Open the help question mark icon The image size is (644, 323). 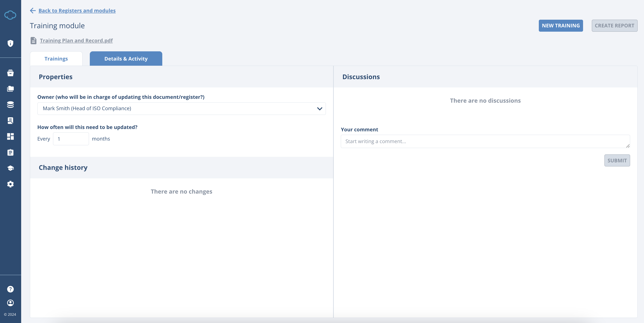pos(10,289)
